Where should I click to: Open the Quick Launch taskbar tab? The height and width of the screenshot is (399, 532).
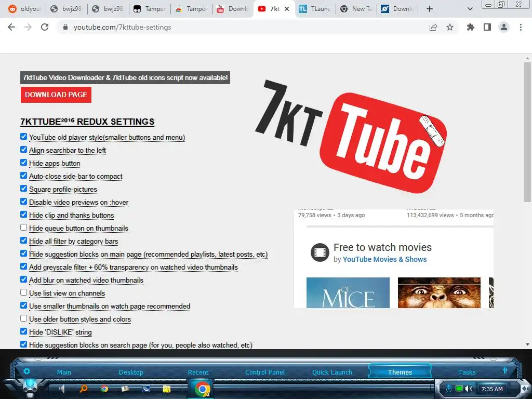pyautogui.click(x=332, y=372)
